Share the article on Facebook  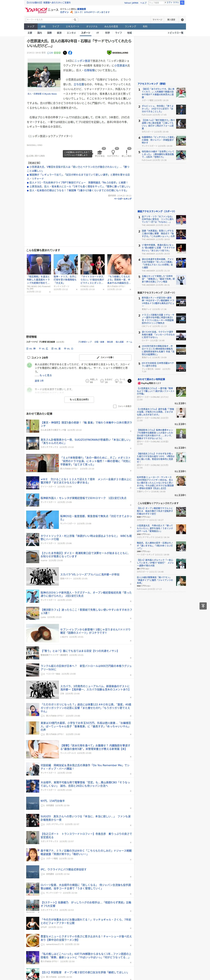[x=70, y=53]
